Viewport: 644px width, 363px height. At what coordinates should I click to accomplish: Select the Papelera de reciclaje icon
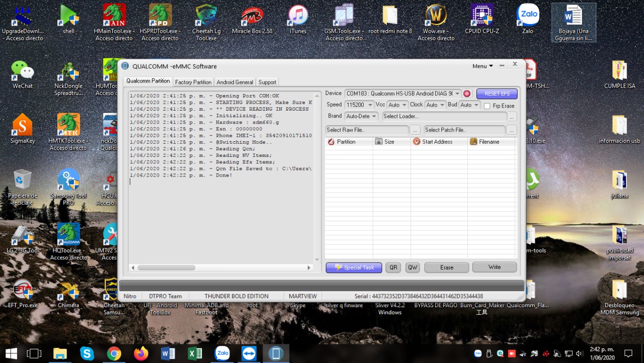coord(23,187)
